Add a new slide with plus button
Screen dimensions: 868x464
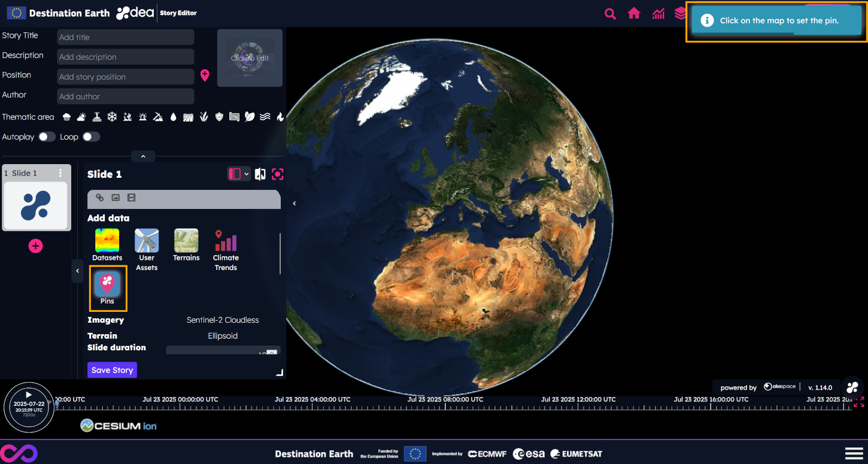pos(36,246)
